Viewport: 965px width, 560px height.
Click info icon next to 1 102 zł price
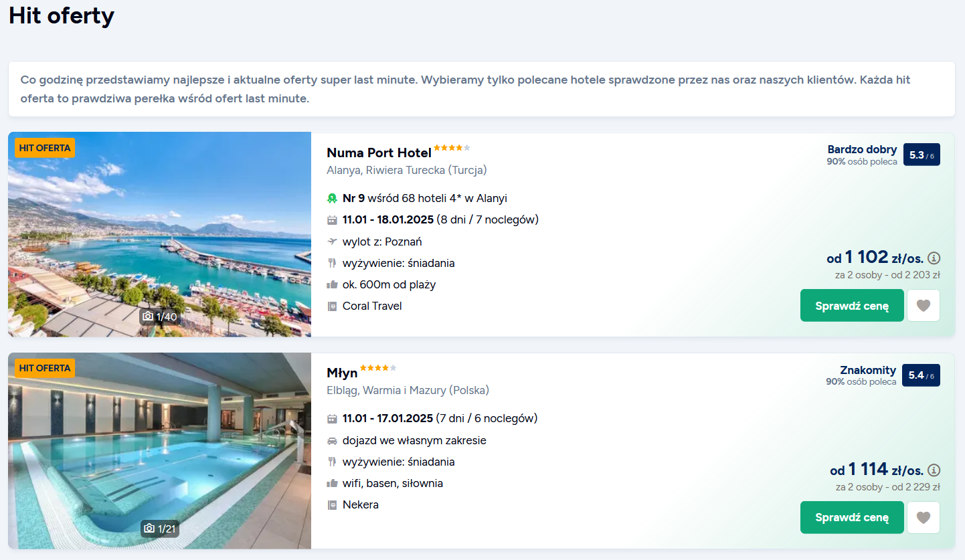click(x=934, y=258)
